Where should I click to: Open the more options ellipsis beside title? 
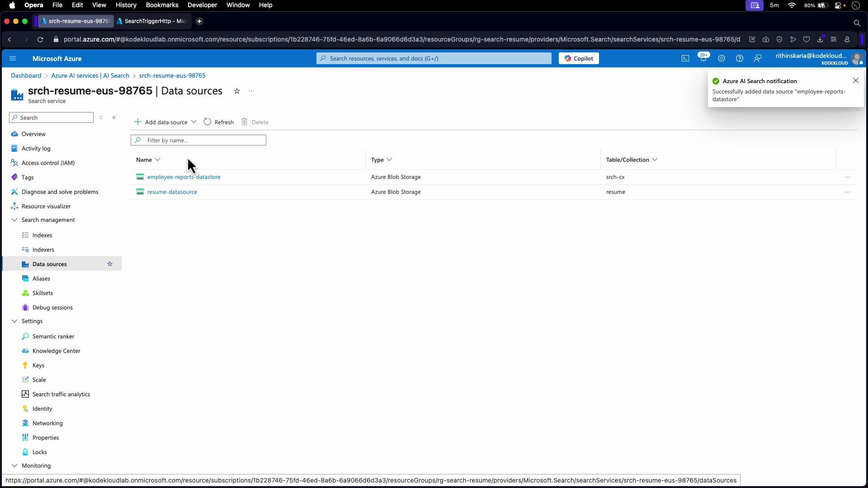coord(251,91)
